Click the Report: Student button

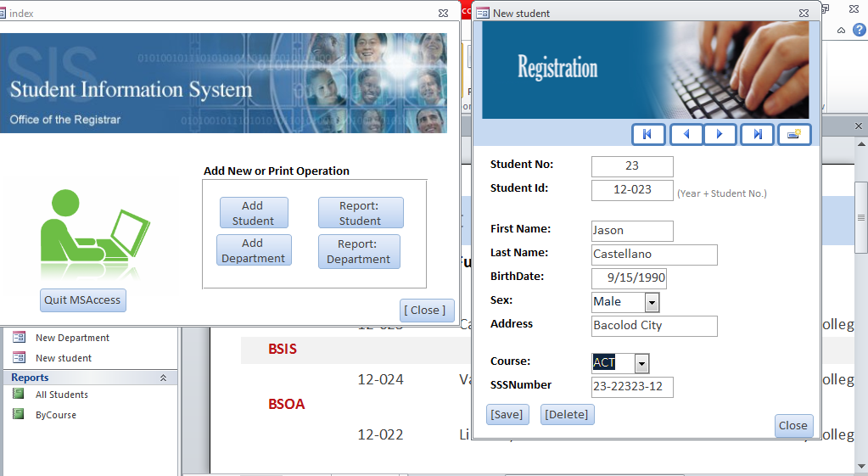(x=361, y=213)
